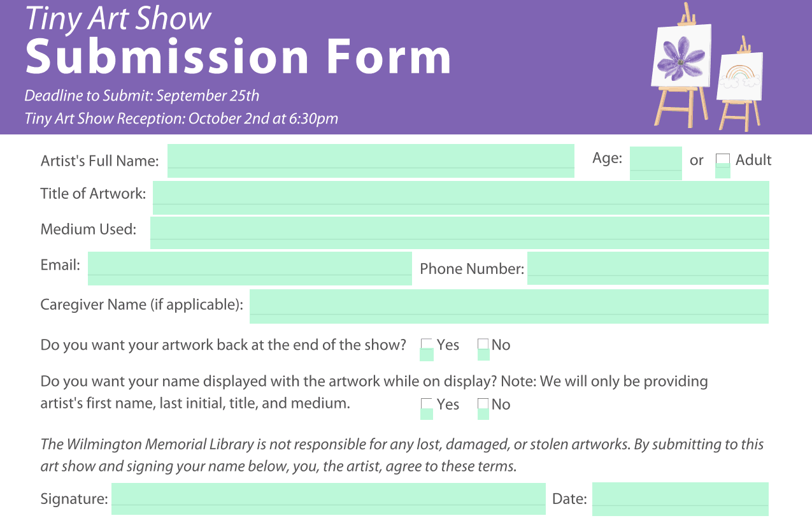Click the Title of Artwork field
Viewport: 812px width, 525px height.
coord(460,198)
